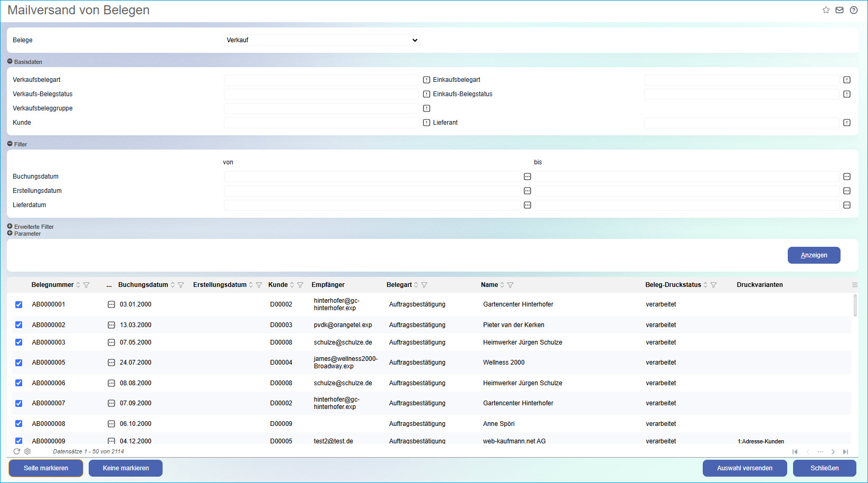Open details icon for row AB0000001
The width and height of the screenshot is (868, 483).
click(111, 304)
